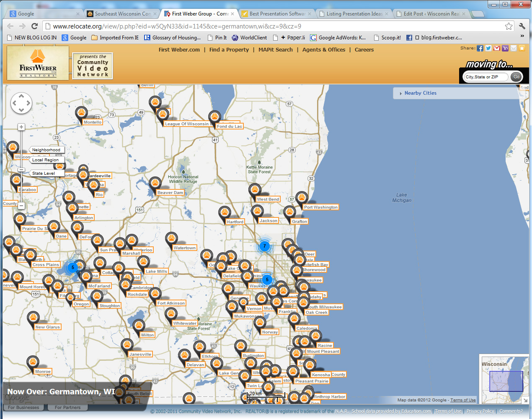Share via the Gmail icon
Image resolution: width=532 pixels, height=419 pixels.
coord(497,48)
